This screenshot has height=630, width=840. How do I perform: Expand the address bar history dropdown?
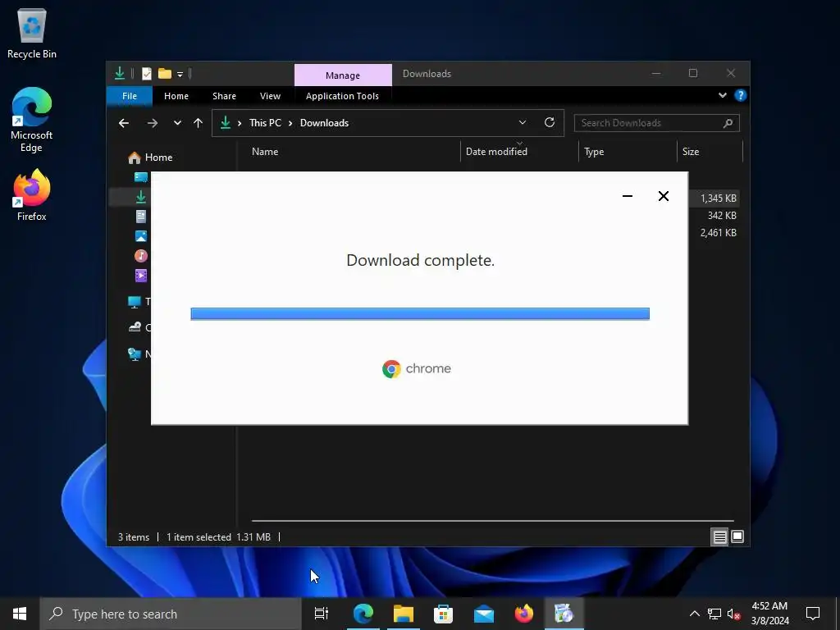pos(523,123)
